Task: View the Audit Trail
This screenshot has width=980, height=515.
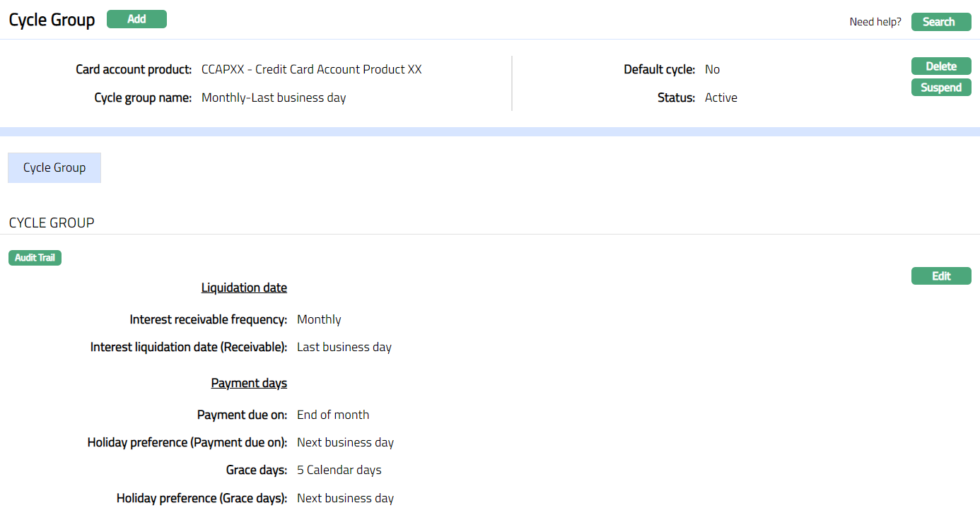Action: [x=35, y=258]
